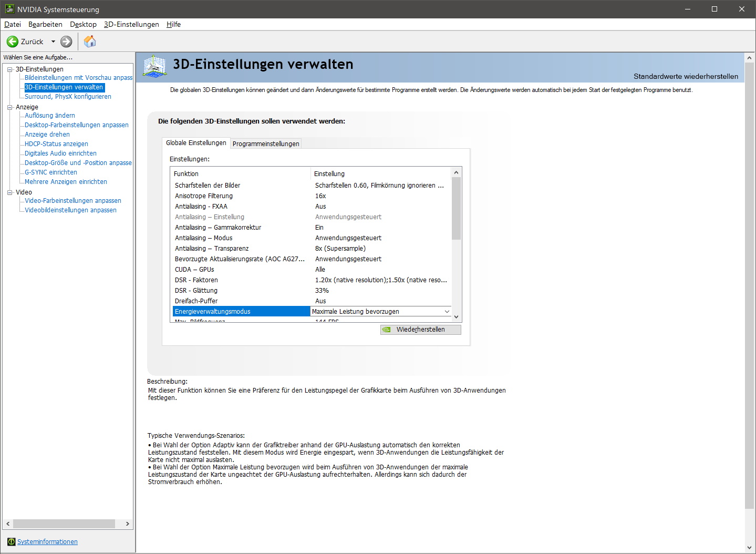Open Digitales Audio einrichten
Image resolution: width=756 pixels, height=554 pixels.
coord(60,153)
